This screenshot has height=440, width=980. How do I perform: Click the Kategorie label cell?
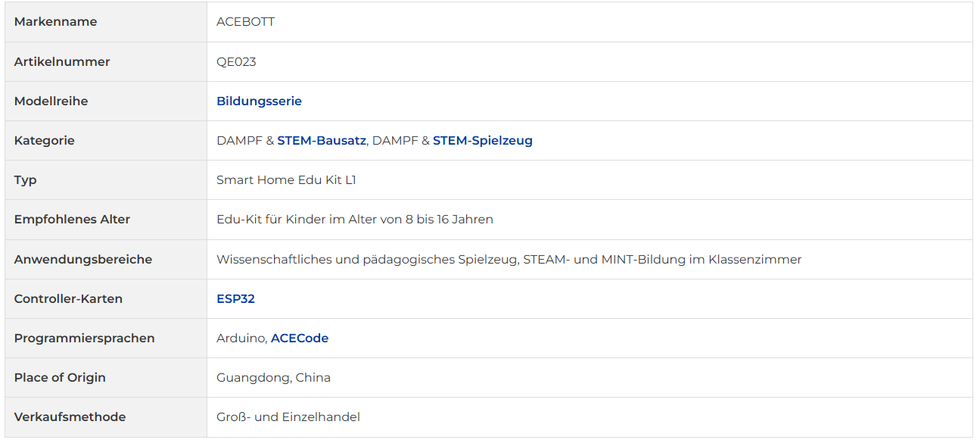pos(106,140)
